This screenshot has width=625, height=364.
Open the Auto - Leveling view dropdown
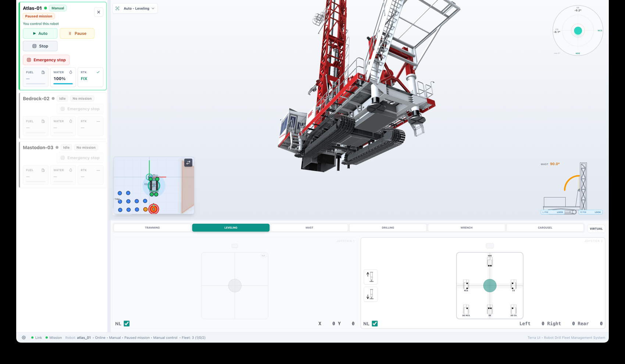(x=135, y=8)
